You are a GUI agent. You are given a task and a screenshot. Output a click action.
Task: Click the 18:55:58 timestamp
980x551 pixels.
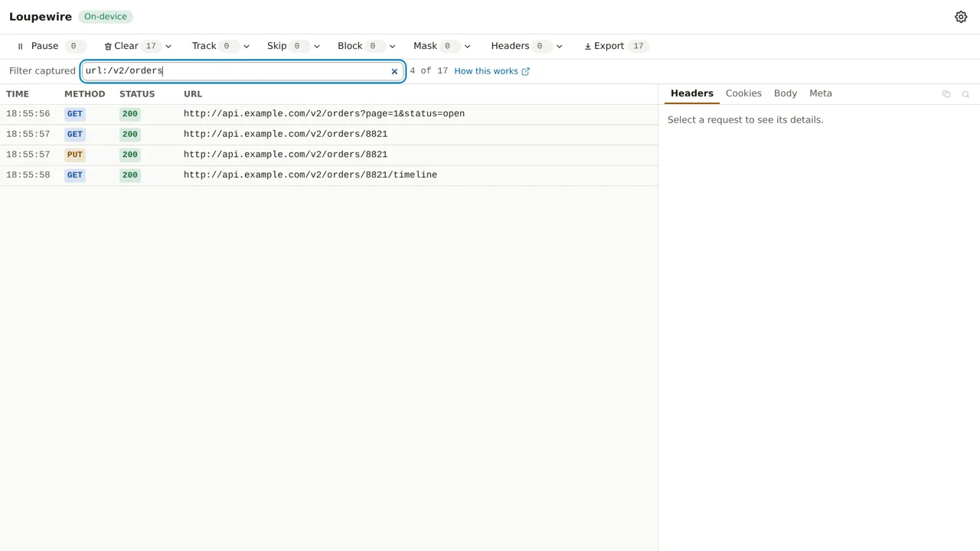(28, 175)
